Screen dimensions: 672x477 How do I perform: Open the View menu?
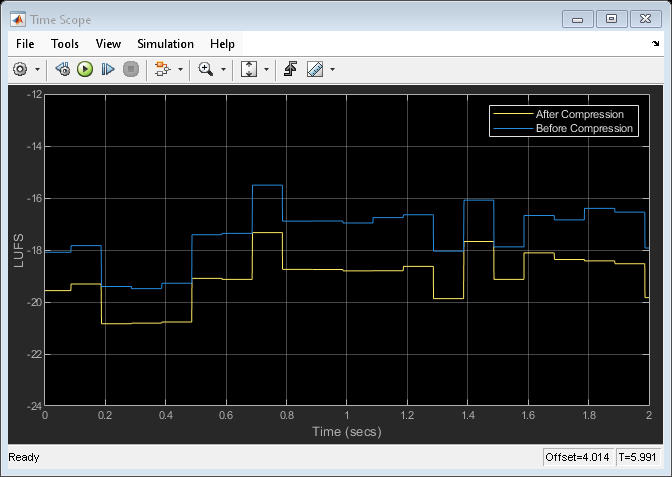(x=108, y=44)
